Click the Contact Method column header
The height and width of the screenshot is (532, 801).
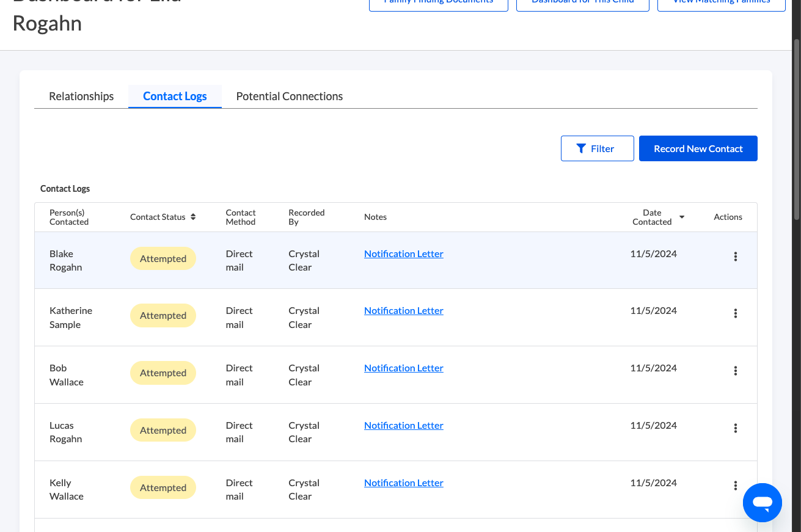tap(241, 217)
